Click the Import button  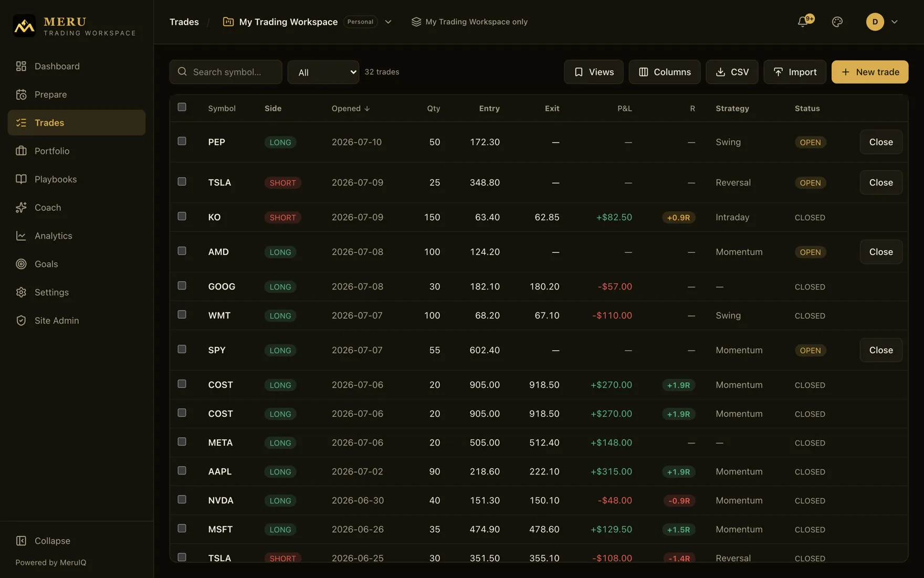click(x=795, y=72)
